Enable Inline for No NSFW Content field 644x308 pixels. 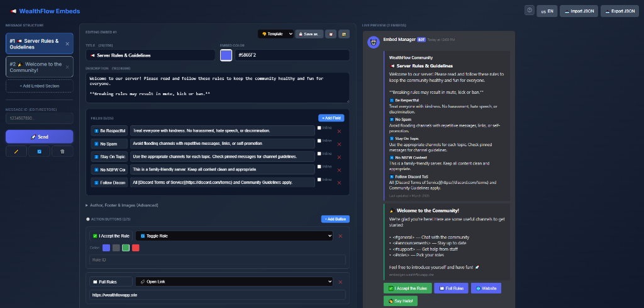point(319,166)
